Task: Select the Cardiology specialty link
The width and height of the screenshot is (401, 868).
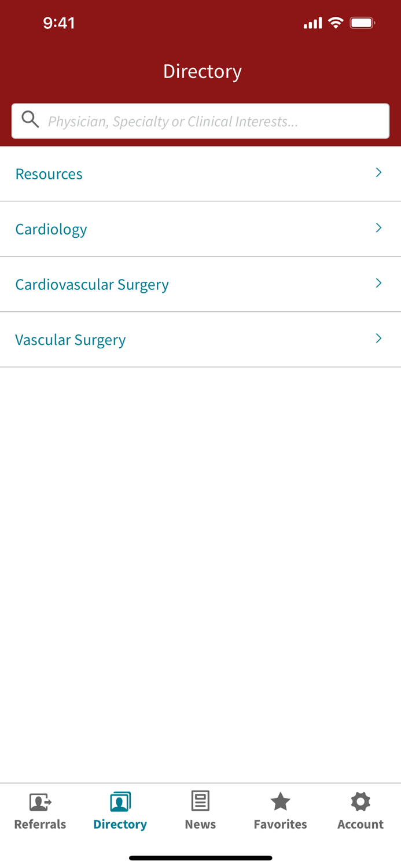Action: point(51,229)
